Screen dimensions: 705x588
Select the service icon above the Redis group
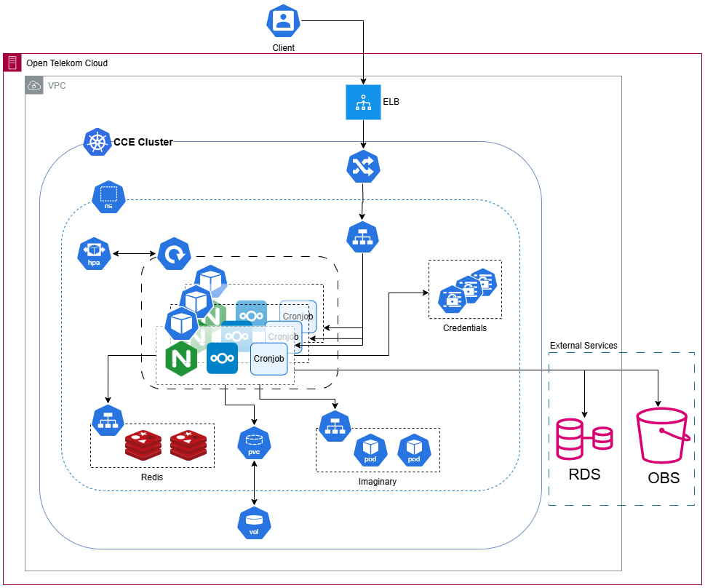[108, 420]
